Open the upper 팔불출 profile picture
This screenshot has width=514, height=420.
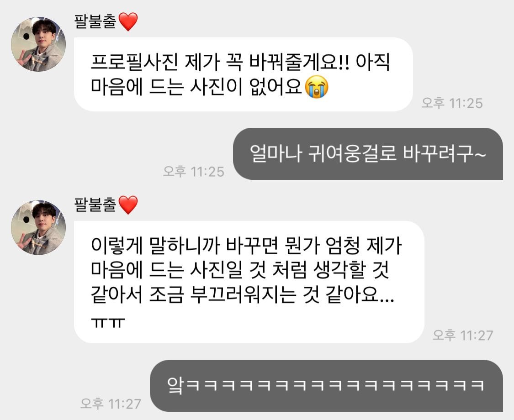(38, 44)
